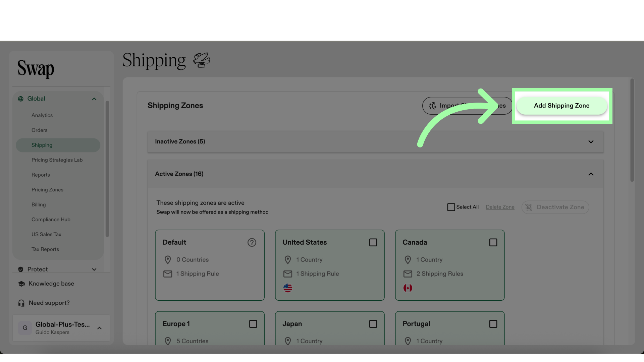This screenshot has height=362, width=644.
Task: Click the Default zone envelope icon
Action: [x=168, y=274]
